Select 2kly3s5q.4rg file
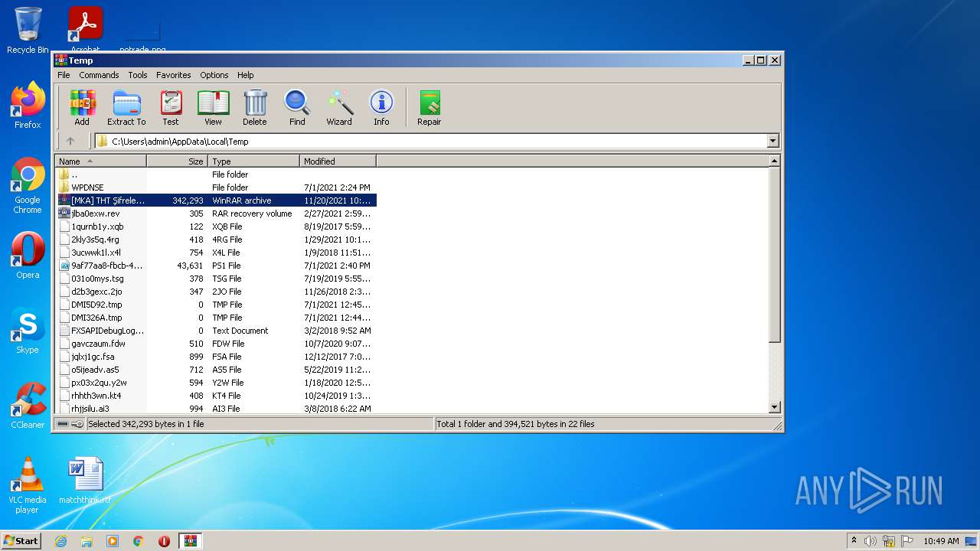The width and height of the screenshot is (980, 551). 216,240
